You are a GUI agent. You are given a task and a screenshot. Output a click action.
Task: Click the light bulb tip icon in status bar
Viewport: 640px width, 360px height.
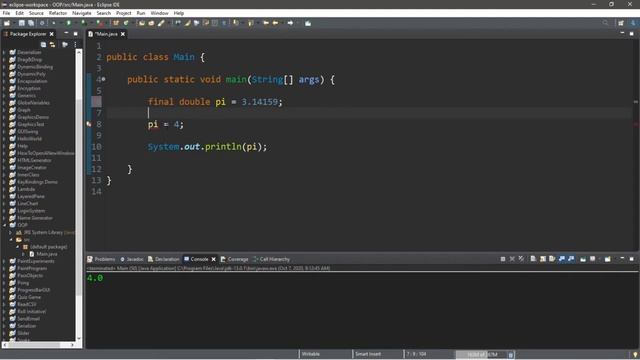(x=635, y=355)
